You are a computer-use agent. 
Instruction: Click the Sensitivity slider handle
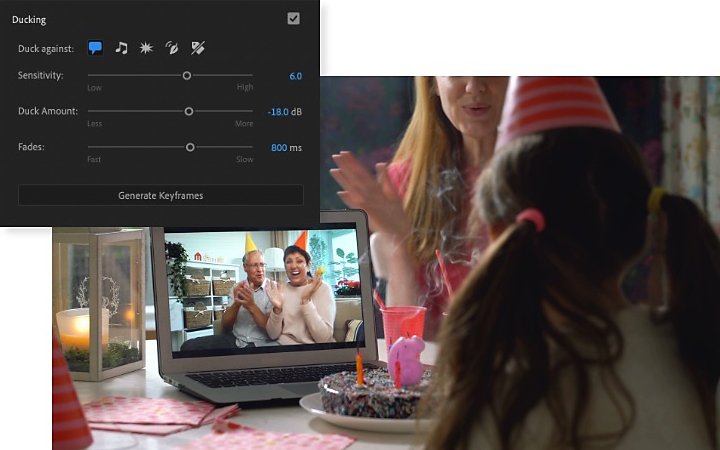click(x=186, y=75)
